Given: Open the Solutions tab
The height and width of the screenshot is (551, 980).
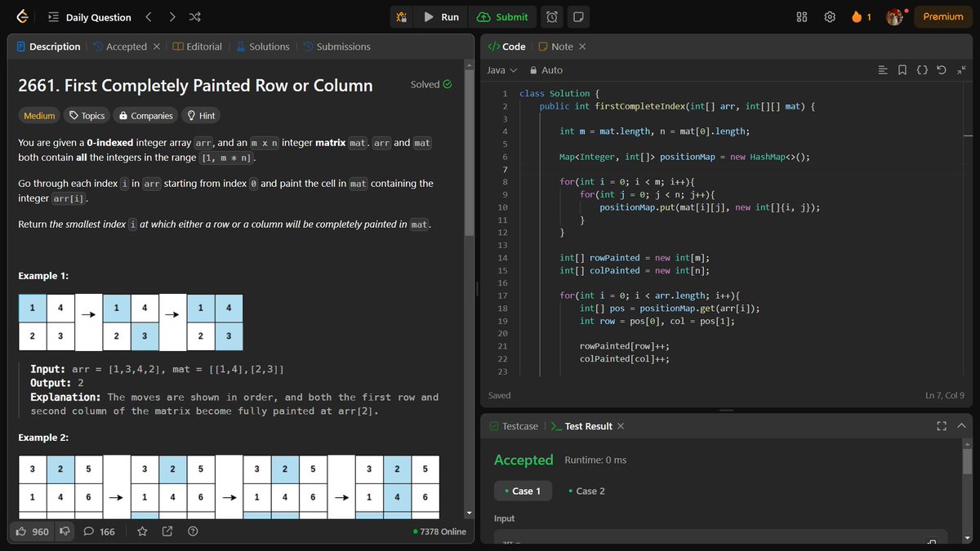Looking at the screenshot, I should [x=262, y=47].
